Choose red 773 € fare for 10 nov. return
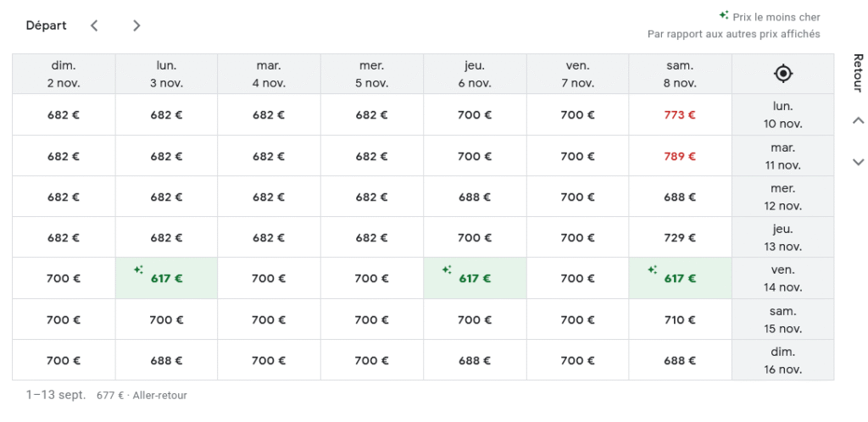The height and width of the screenshot is (422, 868). [x=680, y=115]
